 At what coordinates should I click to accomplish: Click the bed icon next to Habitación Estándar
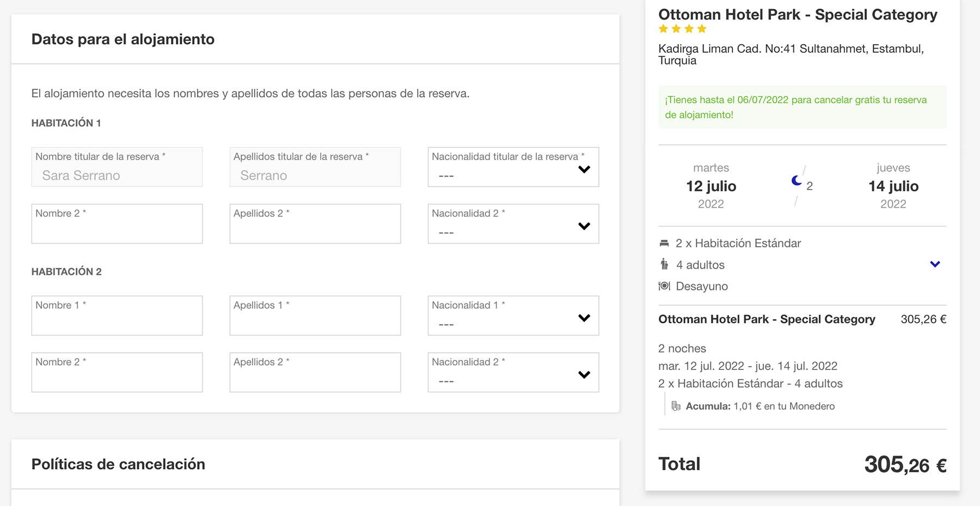664,243
